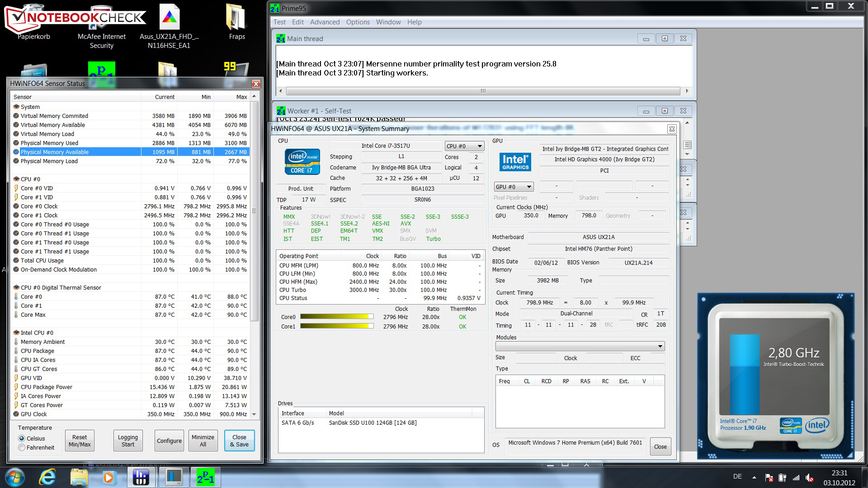Select the Core #0 Clock row
The width and height of the screenshot is (868, 488).
pos(130,206)
